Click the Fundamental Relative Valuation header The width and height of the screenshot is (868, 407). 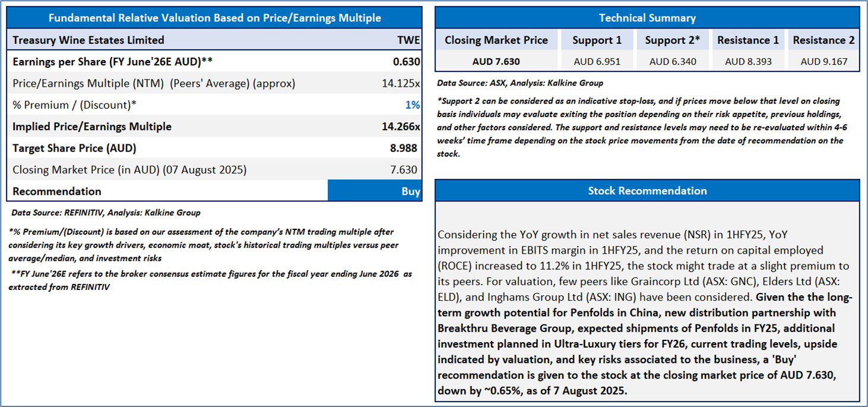pyautogui.click(x=214, y=18)
